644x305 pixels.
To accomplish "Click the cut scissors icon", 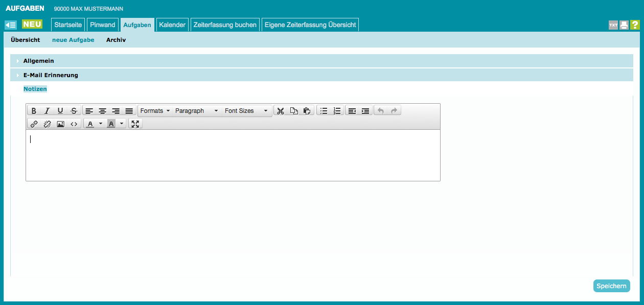I will click(x=280, y=111).
